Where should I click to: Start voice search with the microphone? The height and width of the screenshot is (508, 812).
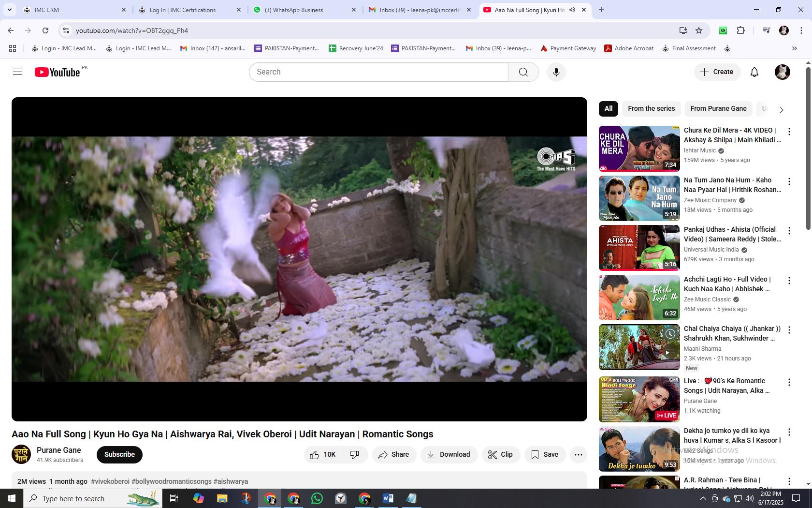(556, 72)
